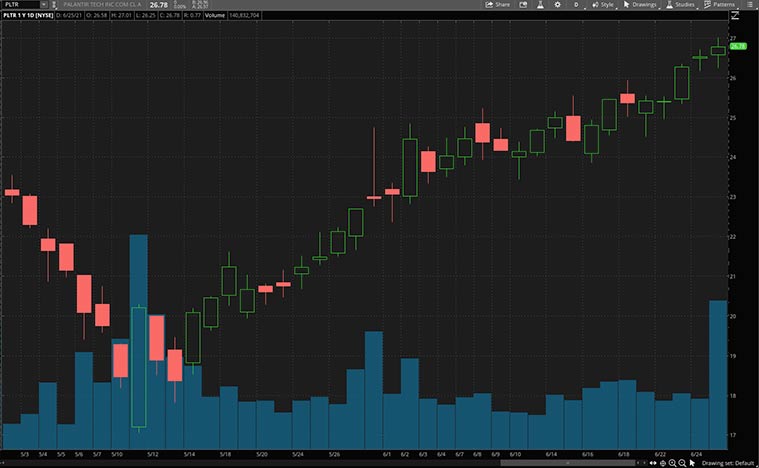Click the 5/3 date label on the time axis

point(25,454)
